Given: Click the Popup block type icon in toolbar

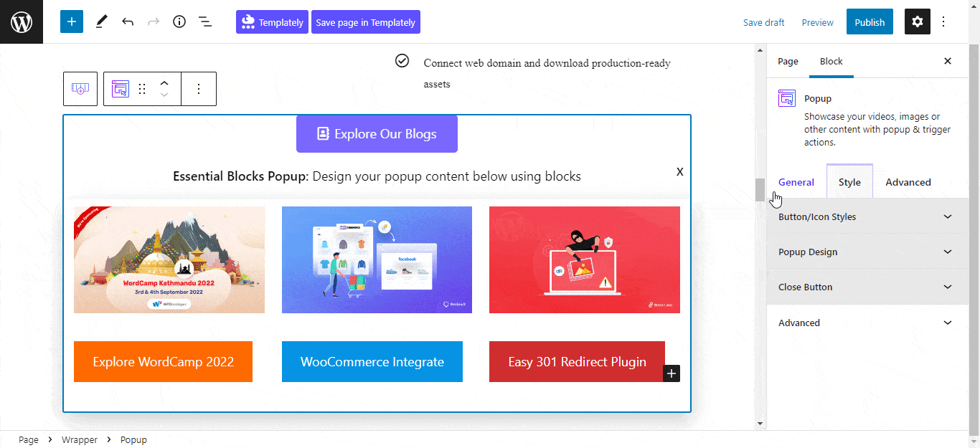Looking at the screenshot, I should point(121,89).
